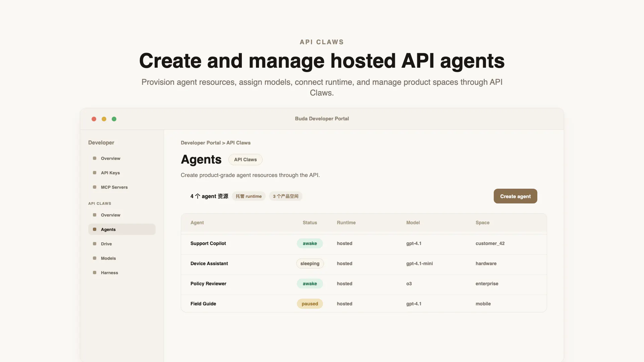The image size is (644, 362).
Task: Click the hardware space cell
Action: pyautogui.click(x=486, y=263)
